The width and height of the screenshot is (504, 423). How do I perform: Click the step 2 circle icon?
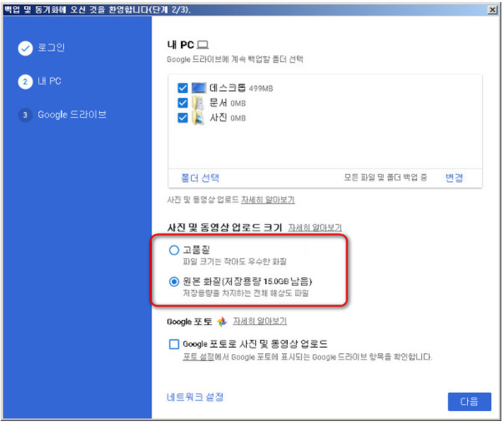[x=25, y=82]
